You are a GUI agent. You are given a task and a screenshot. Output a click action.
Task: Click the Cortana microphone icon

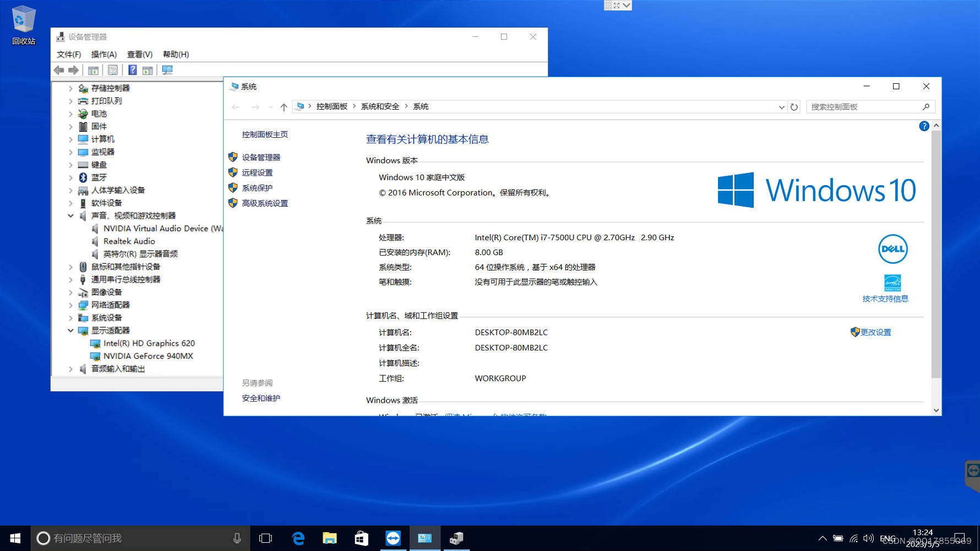(x=237, y=538)
